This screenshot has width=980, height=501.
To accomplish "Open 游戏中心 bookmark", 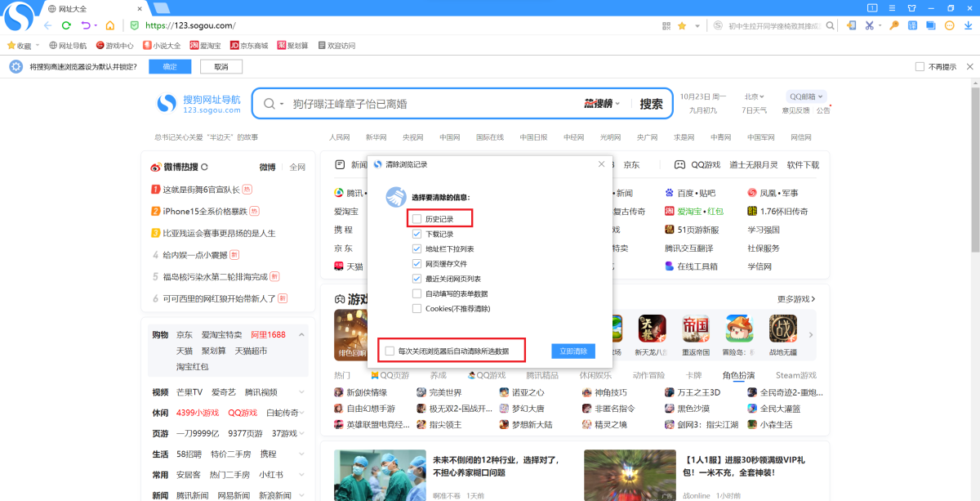I will coord(114,46).
